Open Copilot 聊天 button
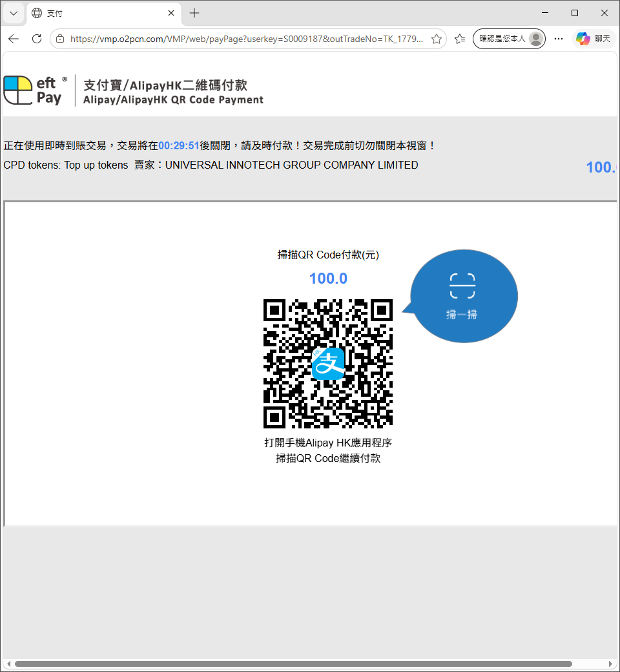This screenshot has width=620, height=672. [x=594, y=39]
